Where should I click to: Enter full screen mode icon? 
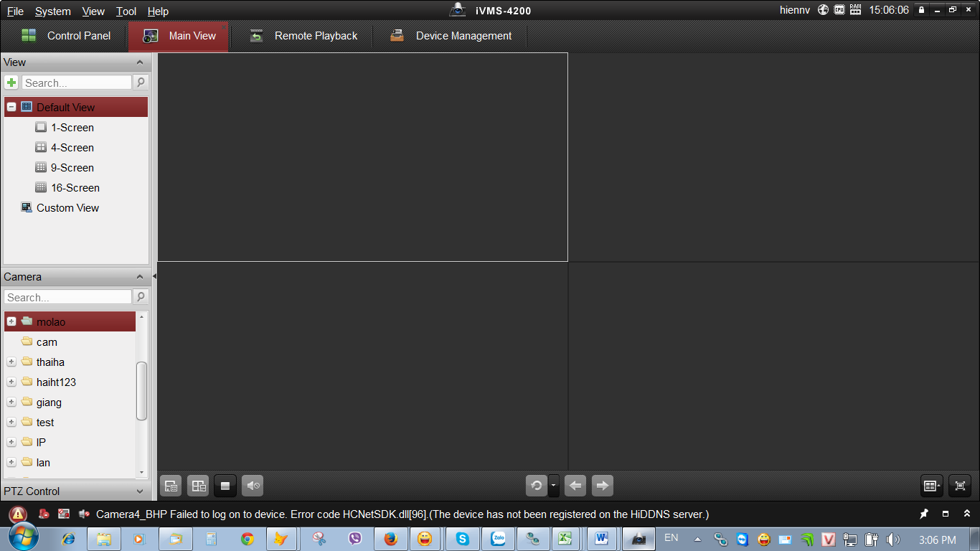(960, 486)
